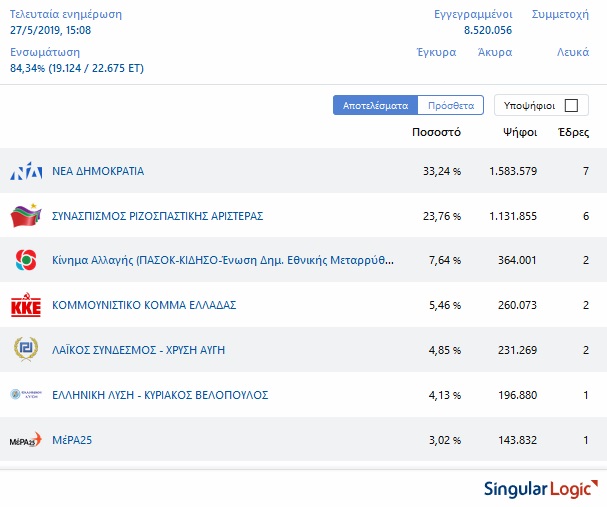This screenshot has height=507, width=607.
Task: Open ΕΛΛΗΝΙΚΗ ΛΥΣΗ - ΚΥΡΙΑΚΟΣ ΒΕΛΟΠΟΥΛΟΣ link
Action: [160, 395]
